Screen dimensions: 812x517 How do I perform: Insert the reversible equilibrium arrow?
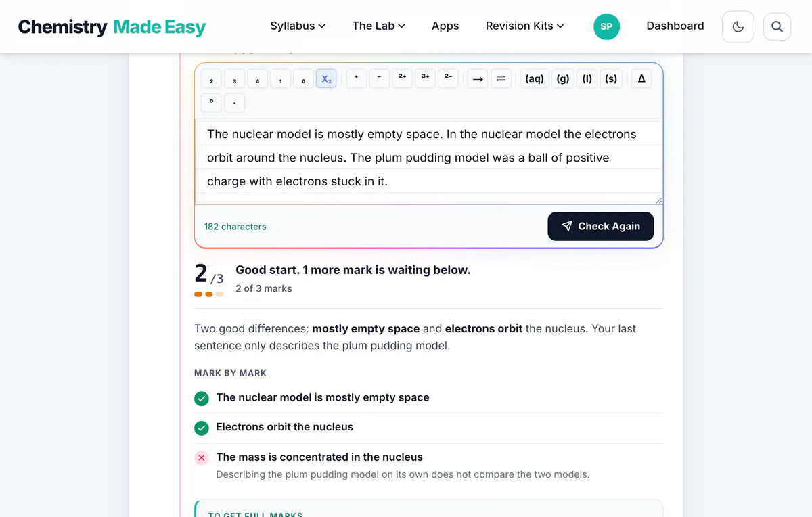pyautogui.click(x=501, y=79)
